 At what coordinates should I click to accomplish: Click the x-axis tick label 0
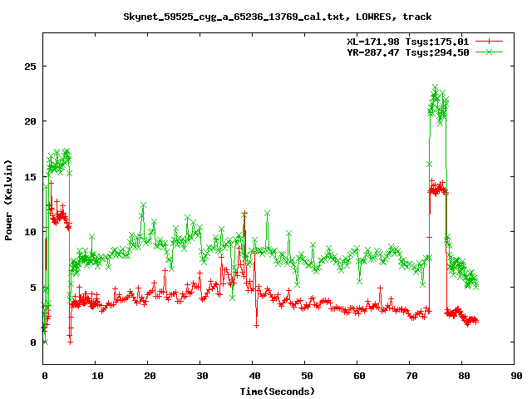click(x=45, y=376)
